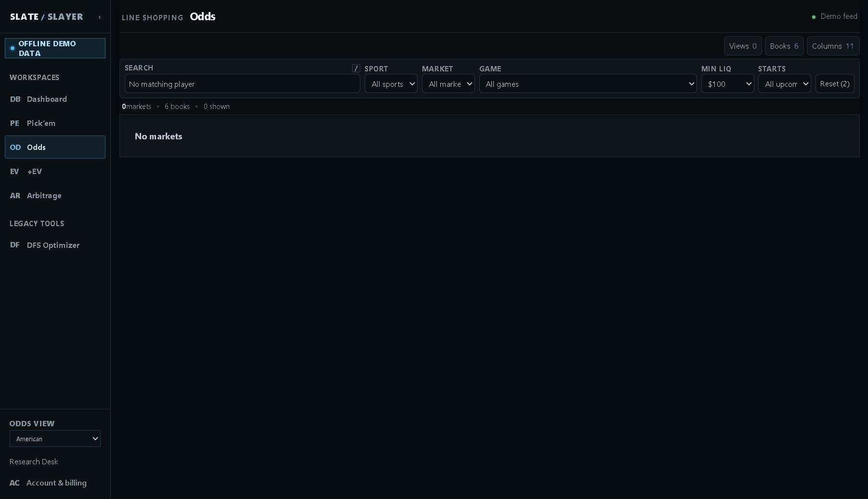Open the Books selector button
The width and height of the screenshot is (868, 499).
pos(784,46)
